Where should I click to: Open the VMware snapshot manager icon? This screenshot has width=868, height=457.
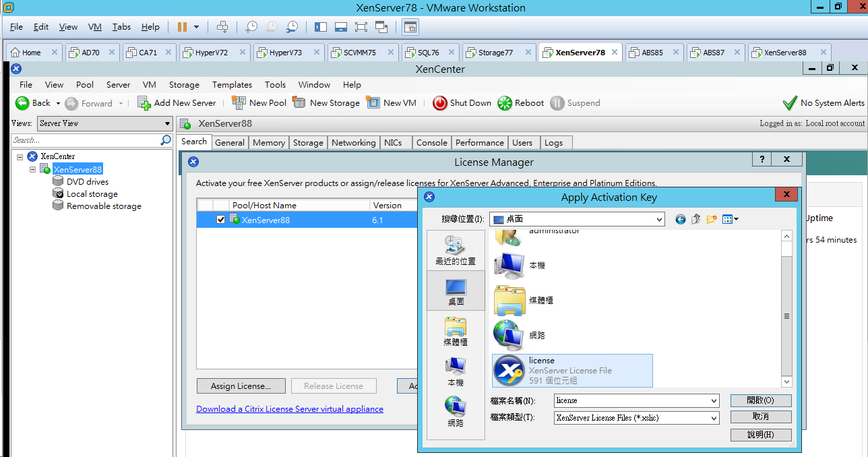pyautogui.click(x=292, y=27)
